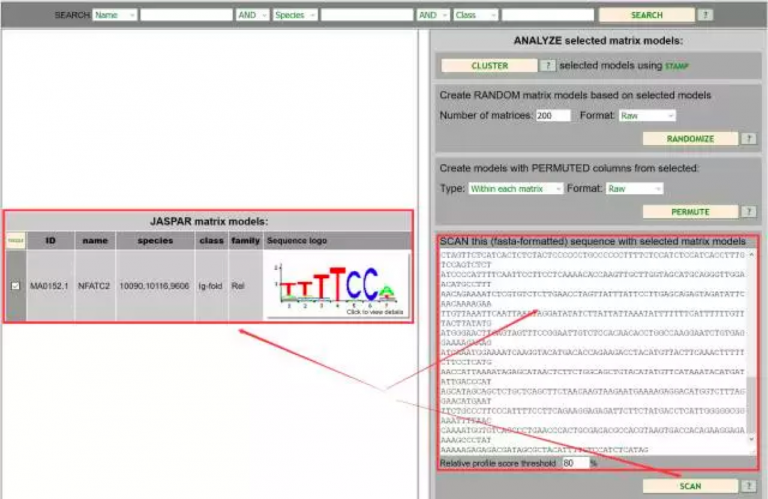Screen dimensions: 768x499
Task: Click the relative profile score threshold field
Action: click(x=575, y=463)
